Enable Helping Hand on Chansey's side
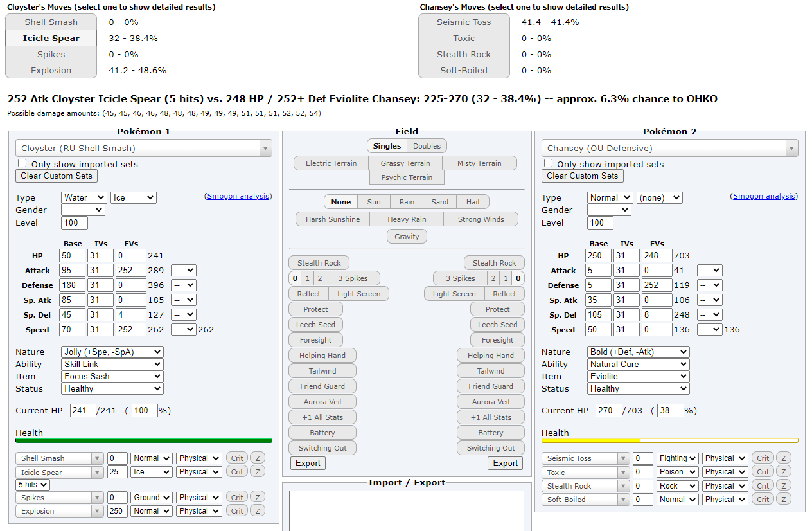Screen dimensions: 812x531 click(x=491, y=355)
